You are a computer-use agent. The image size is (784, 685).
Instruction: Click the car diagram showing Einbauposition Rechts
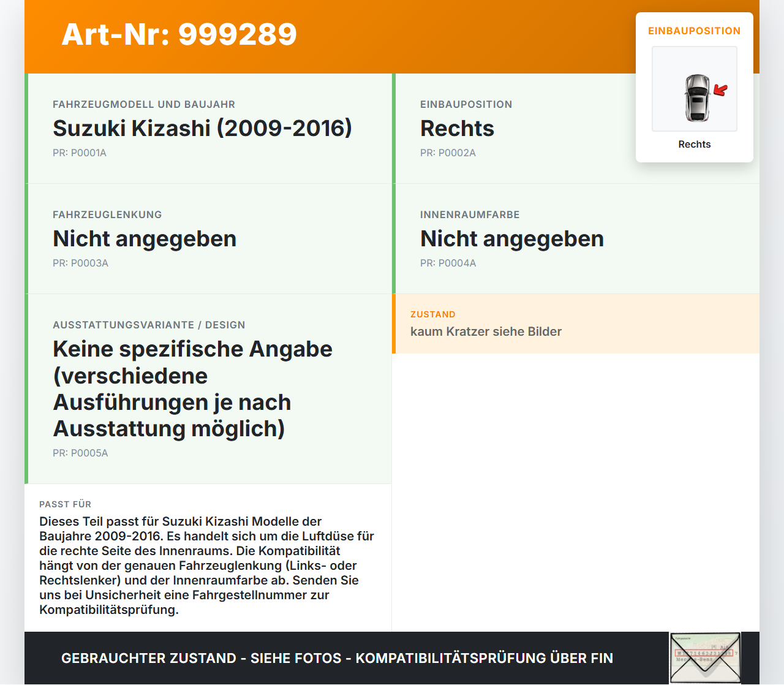click(694, 88)
